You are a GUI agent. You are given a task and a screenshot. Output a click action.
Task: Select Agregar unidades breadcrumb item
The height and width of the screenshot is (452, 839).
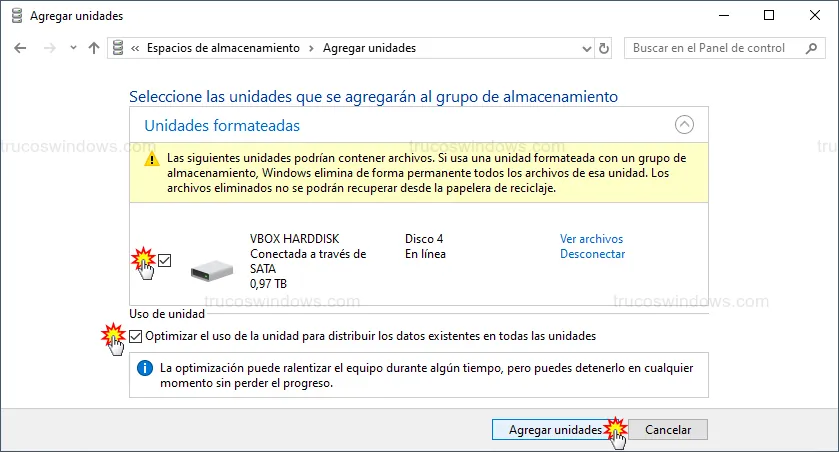[x=369, y=48]
